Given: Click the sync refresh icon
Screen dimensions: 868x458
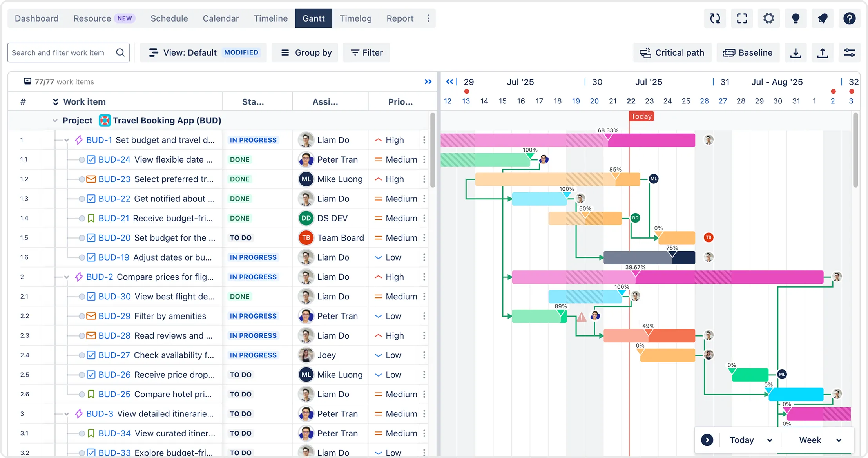Looking at the screenshot, I should coord(715,18).
